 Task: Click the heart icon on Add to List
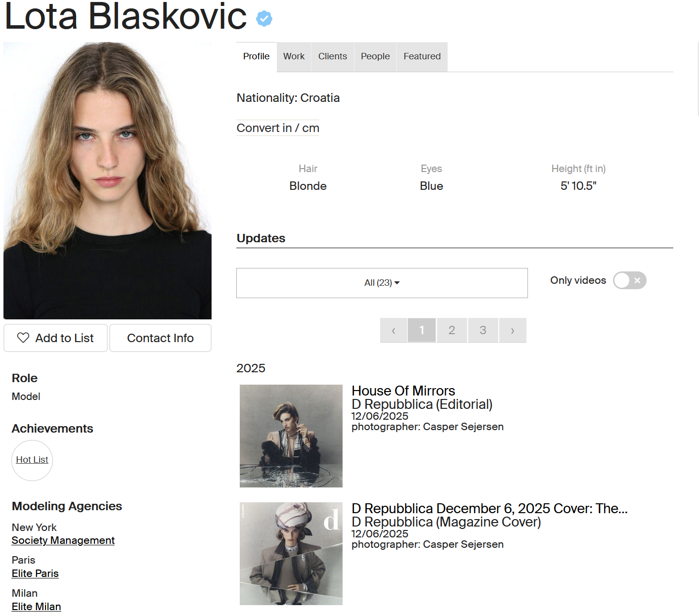[x=23, y=338]
